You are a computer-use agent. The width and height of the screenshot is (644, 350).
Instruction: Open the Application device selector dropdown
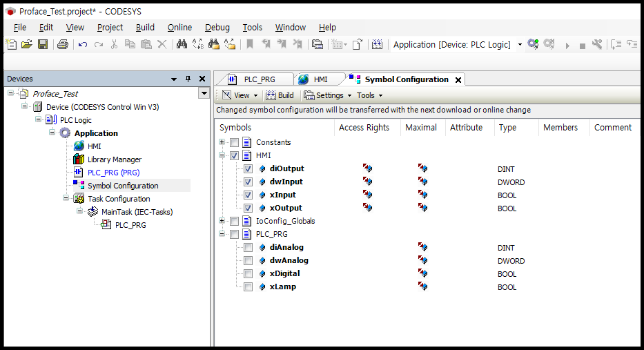pyautogui.click(x=520, y=44)
